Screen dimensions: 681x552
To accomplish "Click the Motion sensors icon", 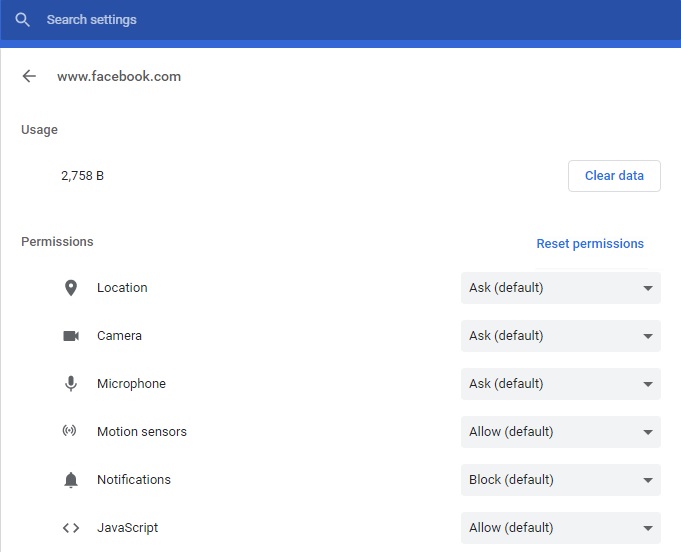I will [x=69, y=430].
